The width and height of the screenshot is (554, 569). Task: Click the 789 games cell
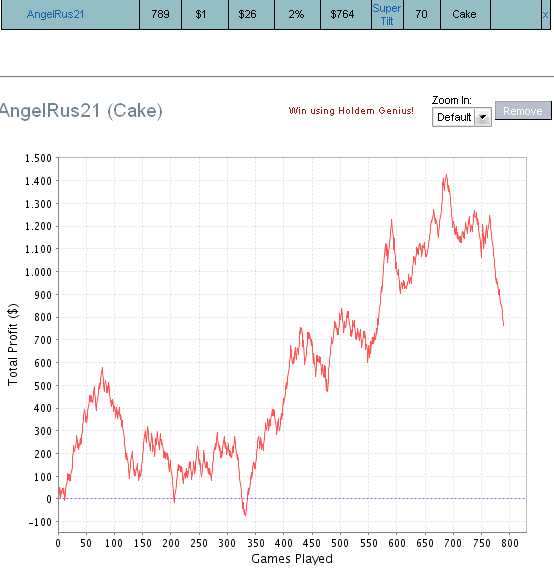(160, 14)
